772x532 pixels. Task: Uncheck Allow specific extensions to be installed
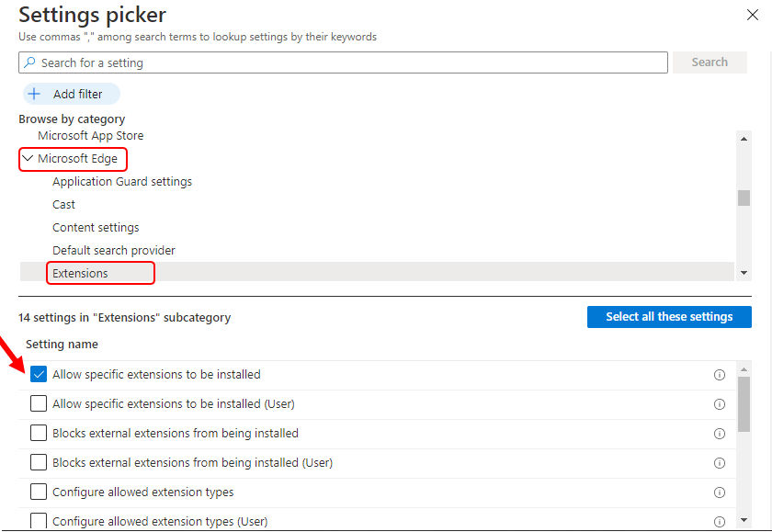(39, 374)
